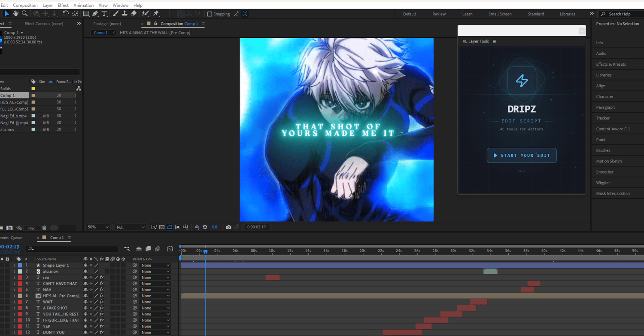This screenshot has width=644, height=336.
Task: Select the Hand tool
Action: click(16, 14)
